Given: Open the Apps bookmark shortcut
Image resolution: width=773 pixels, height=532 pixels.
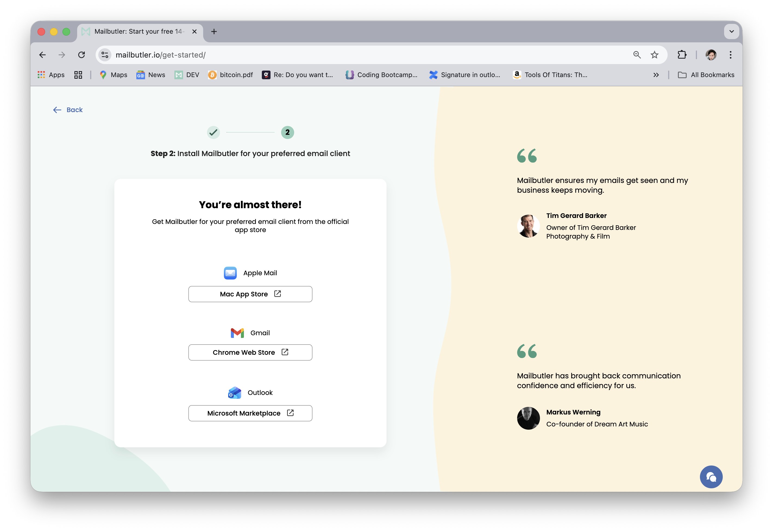Looking at the screenshot, I should click(51, 75).
